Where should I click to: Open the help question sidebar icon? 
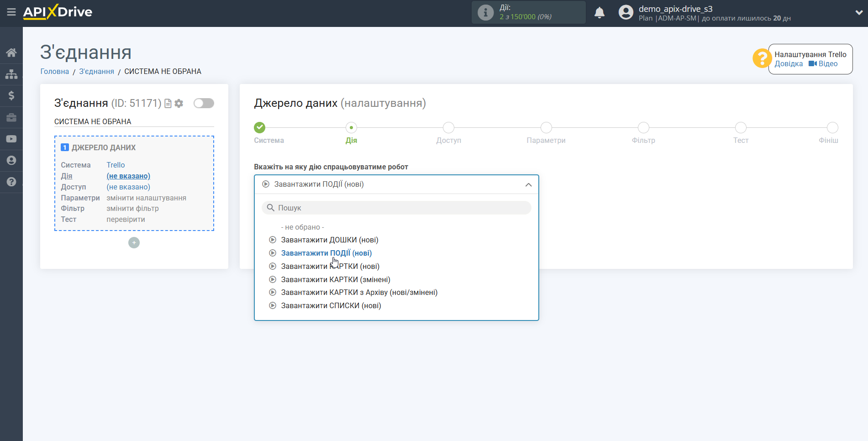click(11, 182)
